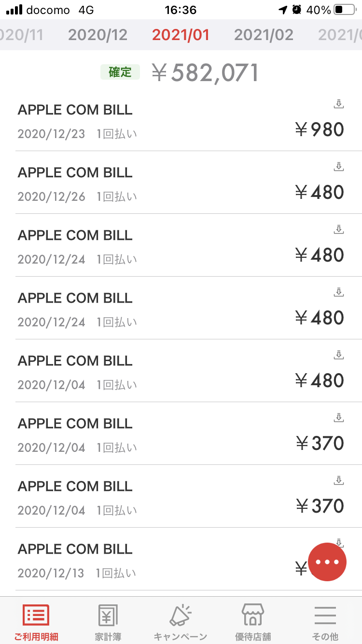Screen dimensions: 362x644
Task: Open the red floating more-options button
Action: [327, 561]
